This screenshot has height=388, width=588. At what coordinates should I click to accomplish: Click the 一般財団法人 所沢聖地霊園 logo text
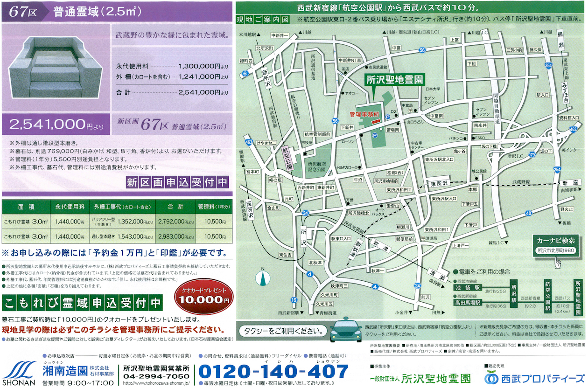[x=420, y=378]
